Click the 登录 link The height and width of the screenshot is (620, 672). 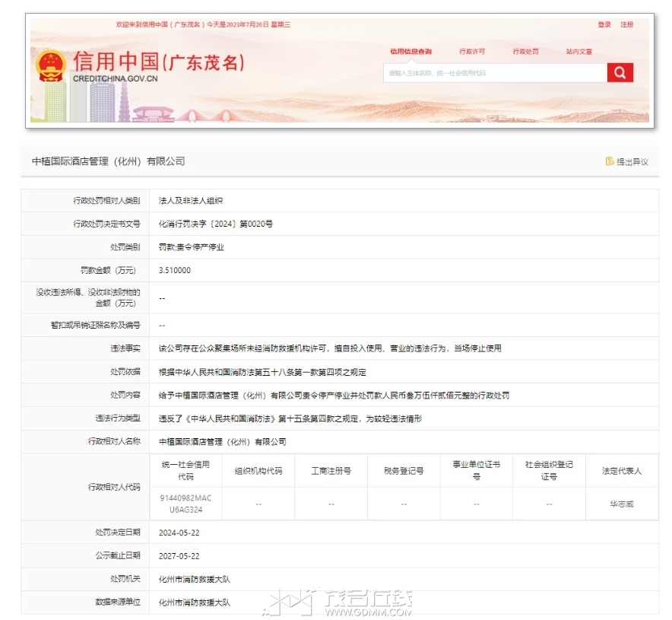604,24
